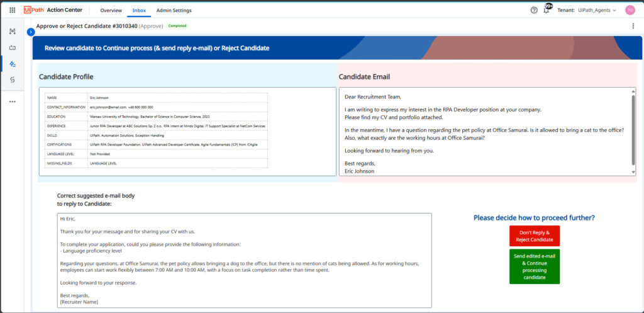Click the EDUCATION value Warsaw University of Technology

(150, 117)
